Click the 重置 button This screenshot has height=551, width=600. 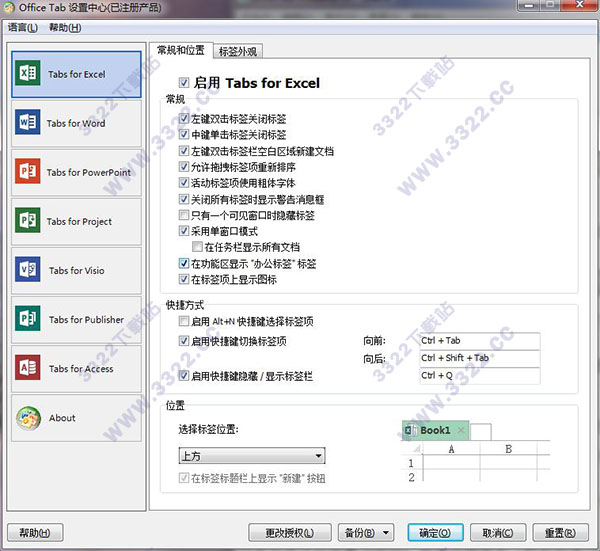tap(560, 533)
